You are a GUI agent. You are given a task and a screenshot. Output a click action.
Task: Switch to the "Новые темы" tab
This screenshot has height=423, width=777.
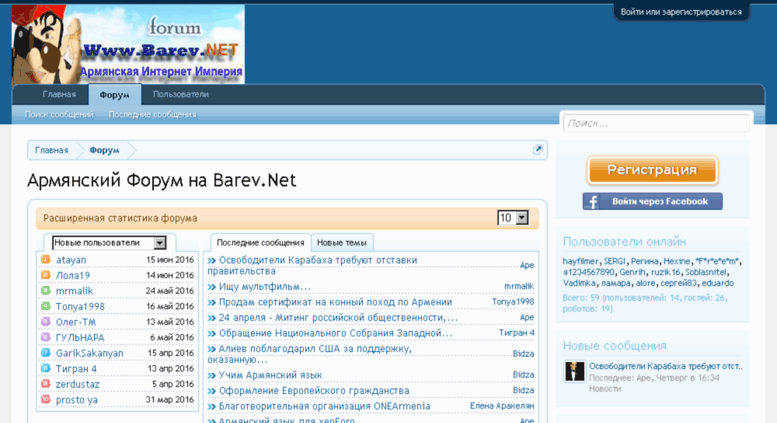click(x=341, y=243)
